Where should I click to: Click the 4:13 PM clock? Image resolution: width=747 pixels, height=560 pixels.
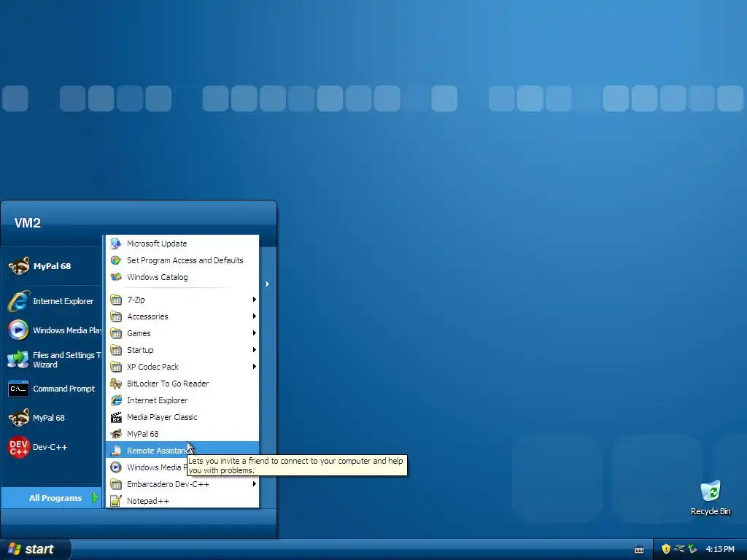(720, 549)
